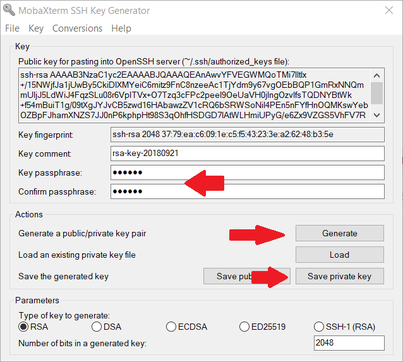Image resolution: width=403 pixels, height=362 pixels.
Task: Click Save private key button
Action: tap(339, 276)
